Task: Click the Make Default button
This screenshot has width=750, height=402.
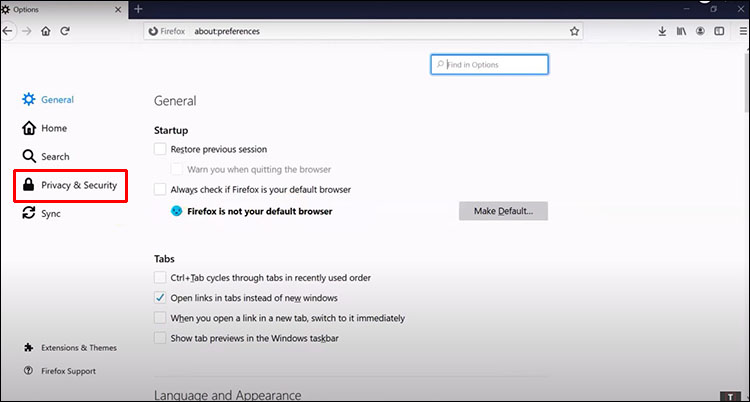Action: [x=504, y=211]
